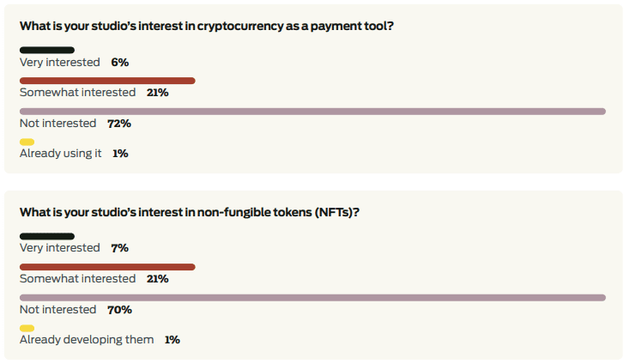Click Somewhat interested label in NFTs chart
This screenshot has height=364, width=630.
tap(77, 278)
